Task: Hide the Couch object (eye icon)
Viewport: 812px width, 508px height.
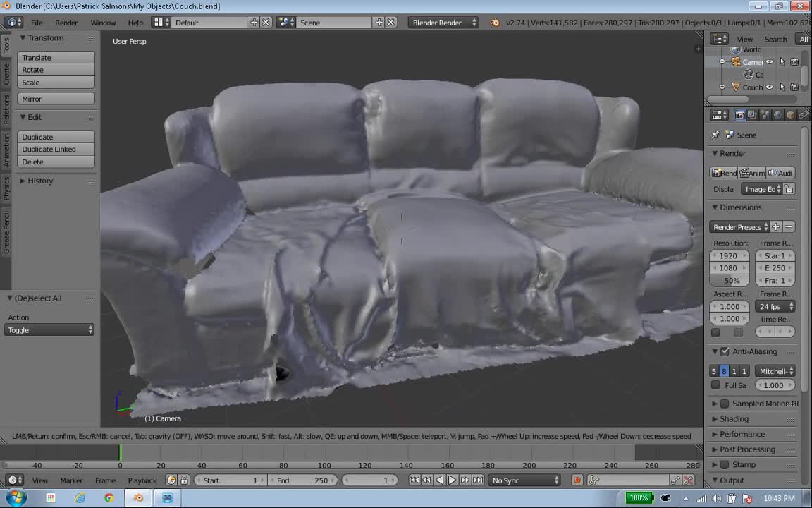Action: pos(770,87)
